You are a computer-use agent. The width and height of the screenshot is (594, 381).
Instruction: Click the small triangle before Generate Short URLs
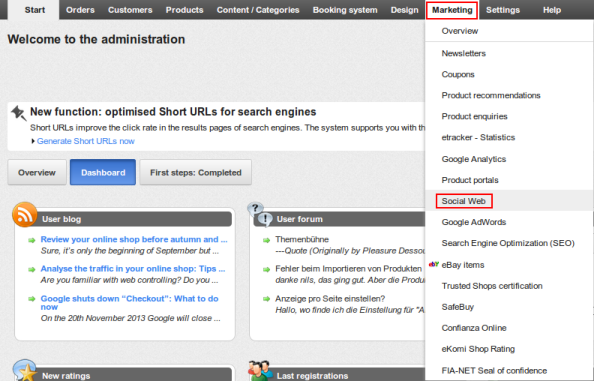(x=33, y=141)
